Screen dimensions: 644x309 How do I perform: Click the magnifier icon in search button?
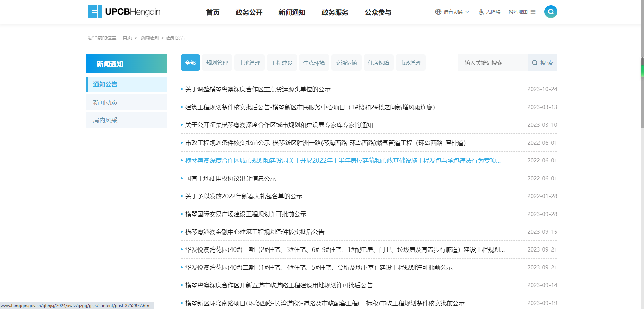coord(535,63)
